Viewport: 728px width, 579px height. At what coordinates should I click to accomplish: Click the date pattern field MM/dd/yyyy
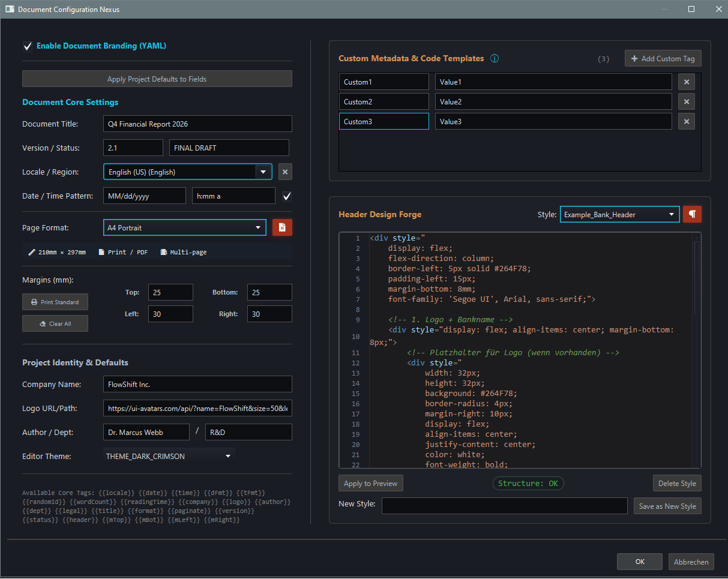[x=145, y=196]
